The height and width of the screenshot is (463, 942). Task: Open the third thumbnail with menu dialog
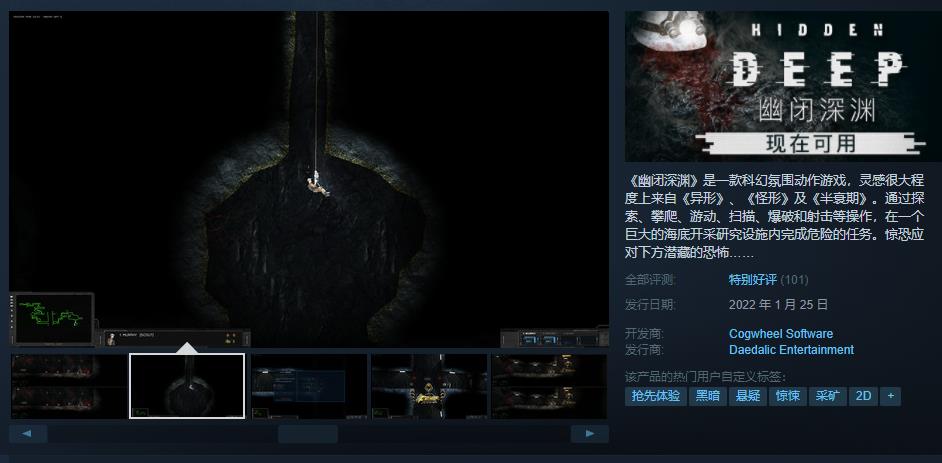[x=307, y=386]
